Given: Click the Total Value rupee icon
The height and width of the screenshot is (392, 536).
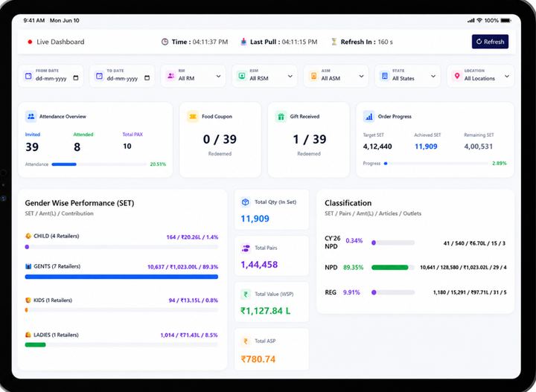Looking at the screenshot, I should [x=246, y=294].
